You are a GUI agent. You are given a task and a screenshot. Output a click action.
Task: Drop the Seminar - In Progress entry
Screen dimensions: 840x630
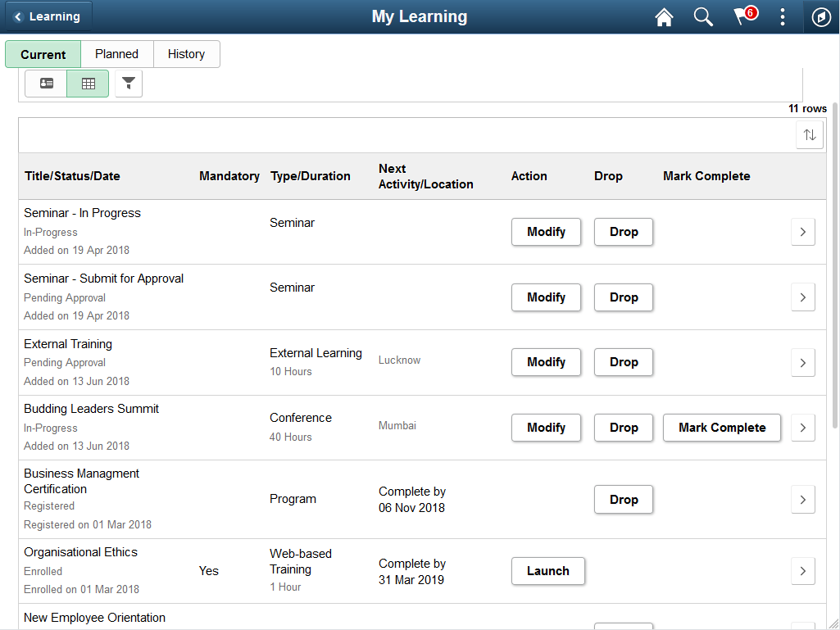pos(624,232)
